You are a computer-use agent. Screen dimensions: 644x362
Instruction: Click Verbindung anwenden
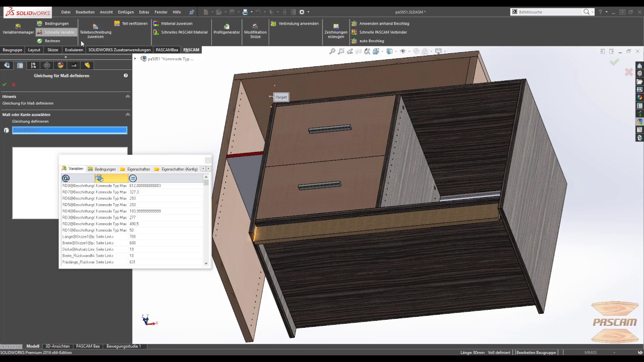click(294, 24)
